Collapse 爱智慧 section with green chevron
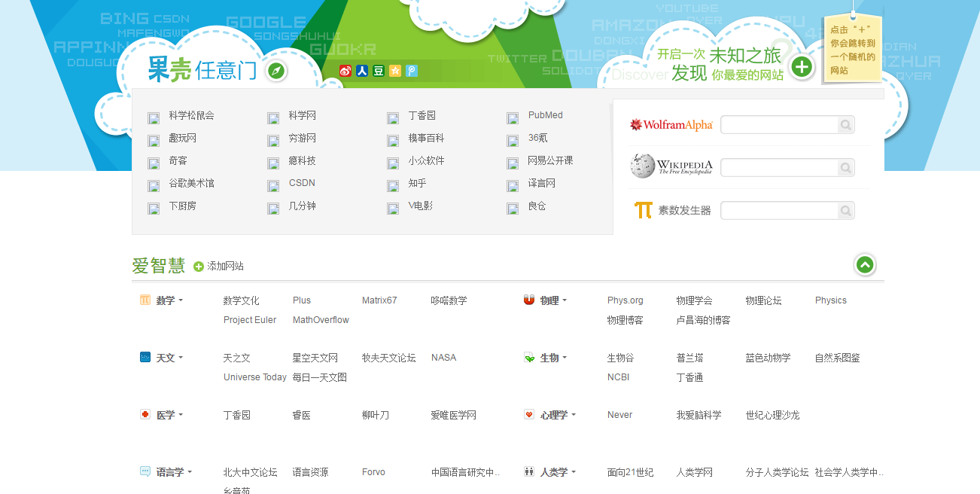Viewport: 980px width, 494px height. tap(865, 265)
